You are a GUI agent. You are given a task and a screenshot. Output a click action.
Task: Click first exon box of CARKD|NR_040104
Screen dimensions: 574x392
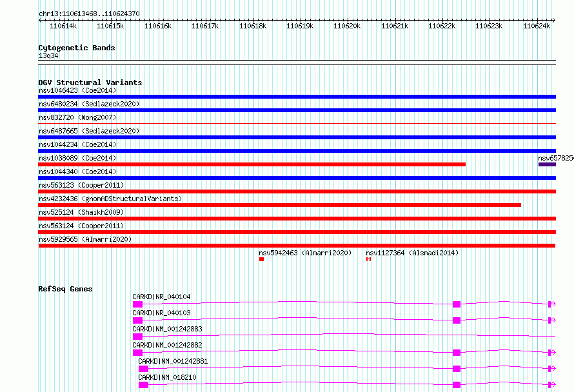[137, 304]
